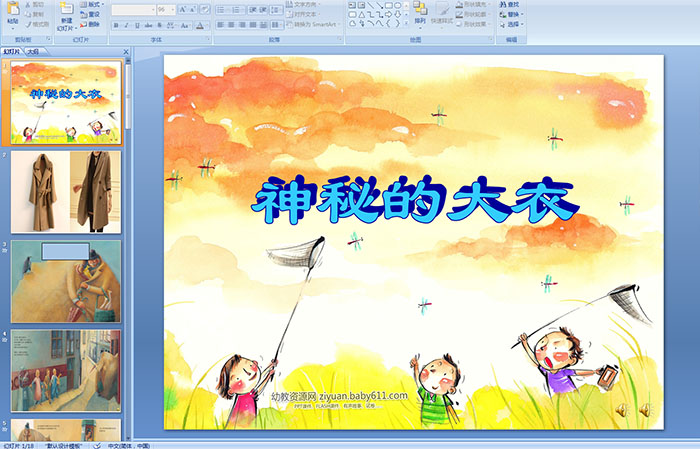Open Shape Outline (形状轮廓) menu

472,14
